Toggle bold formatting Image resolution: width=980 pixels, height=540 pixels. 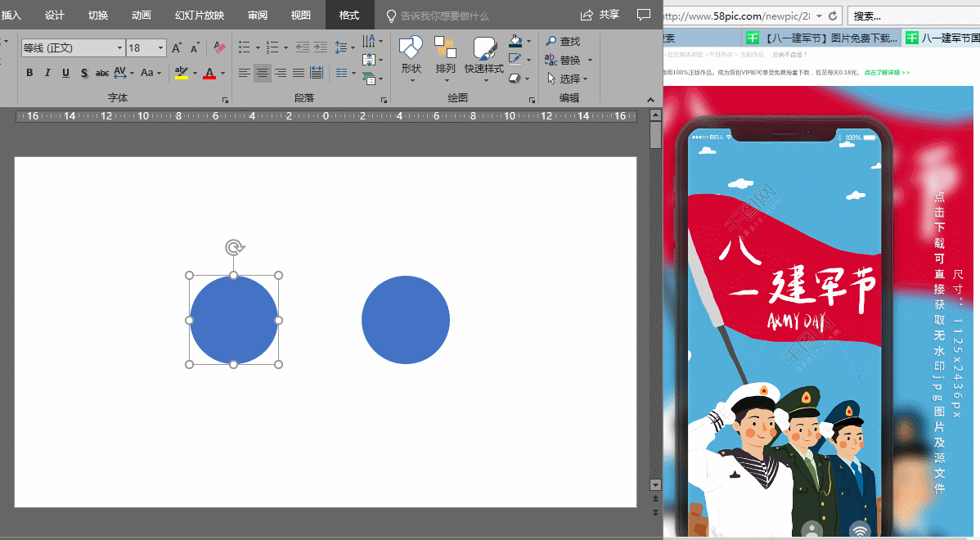[x=29, y=73]
